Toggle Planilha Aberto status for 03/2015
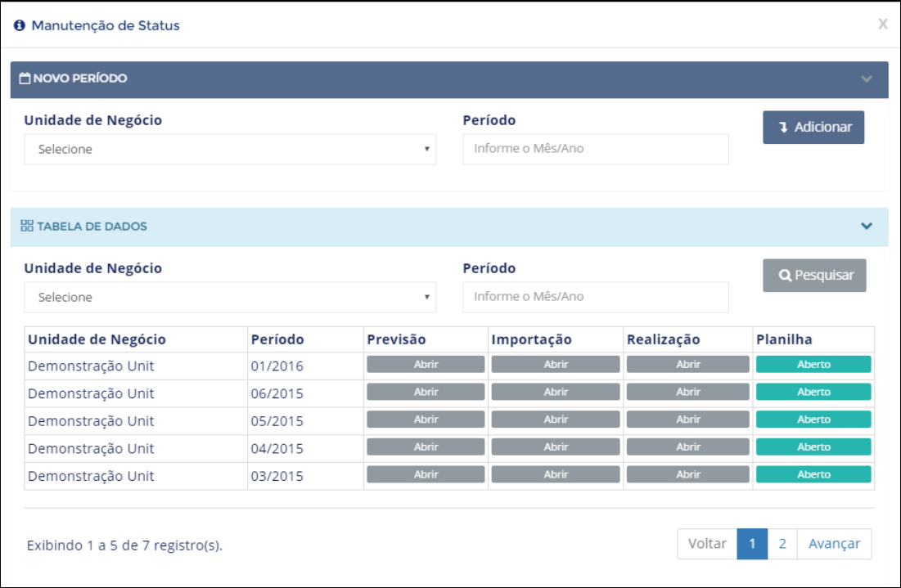The image size is (901, 588). click(813, 474)
